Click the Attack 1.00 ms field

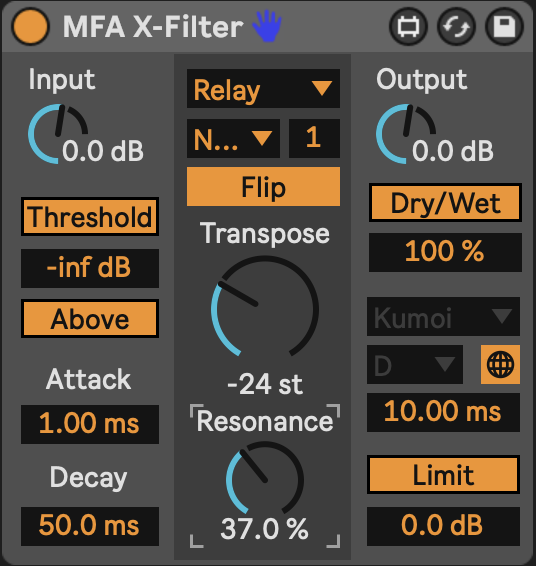tap(90, 424)
